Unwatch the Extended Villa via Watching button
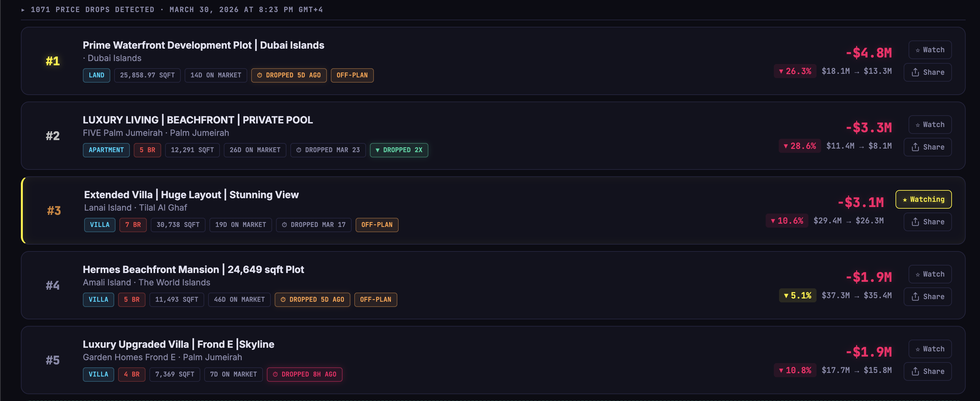The image size is (980, 401). click(x=923, y=199)
